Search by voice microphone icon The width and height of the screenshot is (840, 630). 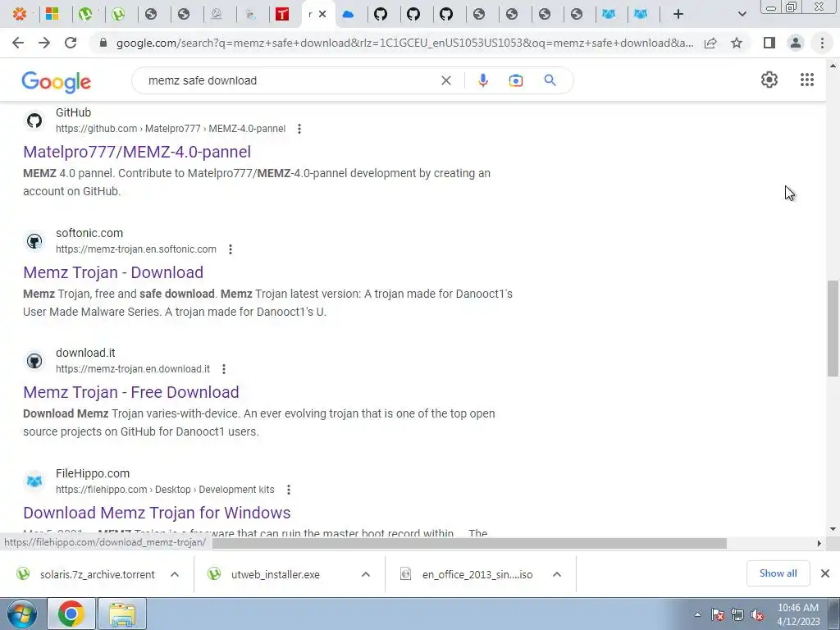tap(482, 80)
